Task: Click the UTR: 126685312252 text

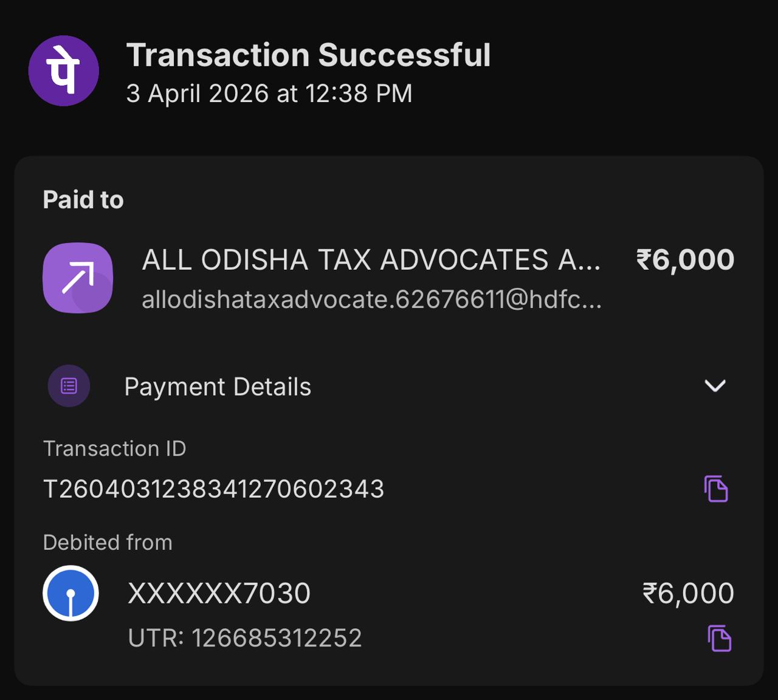Action: (x=245, y=638)
